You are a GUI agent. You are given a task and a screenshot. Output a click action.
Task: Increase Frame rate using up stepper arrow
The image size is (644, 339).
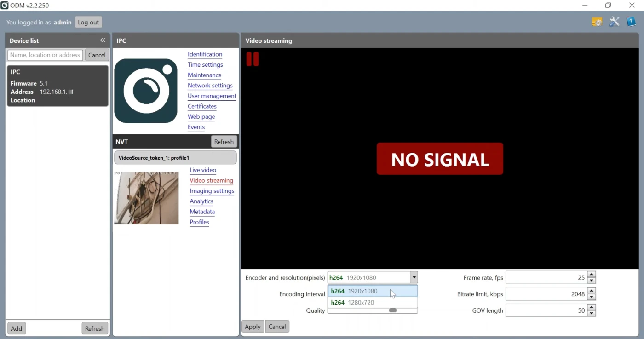[592, 274]
